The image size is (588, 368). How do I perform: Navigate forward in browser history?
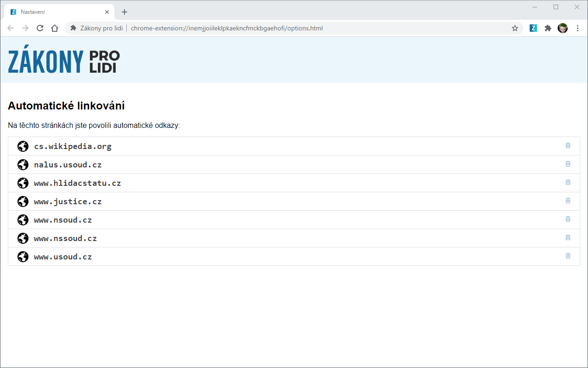pos(25,28)
